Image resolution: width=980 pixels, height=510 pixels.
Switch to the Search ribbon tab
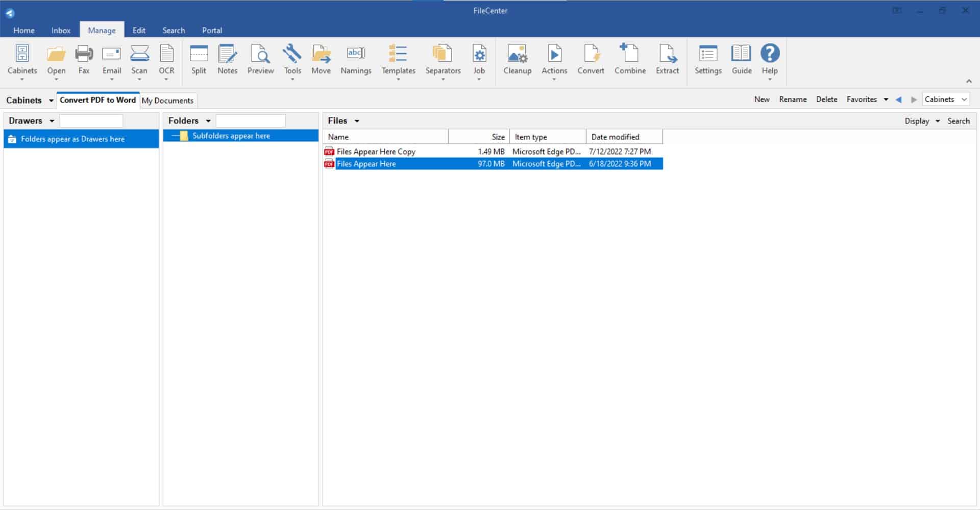[x=174, y=30]
